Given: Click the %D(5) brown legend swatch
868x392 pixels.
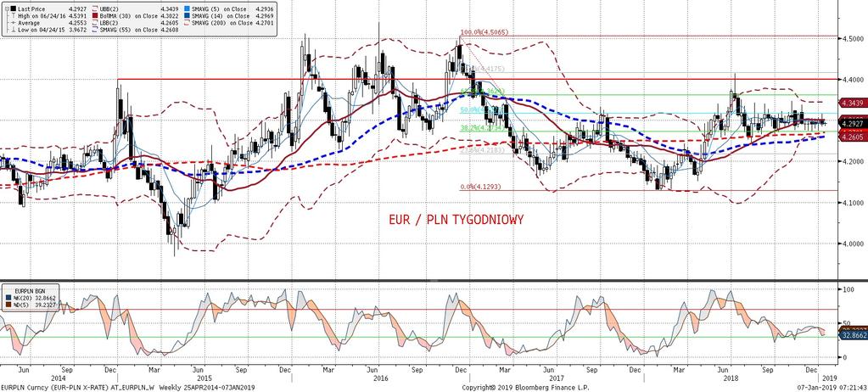Looking at the screenshot, I should click(x=8, y=305).
